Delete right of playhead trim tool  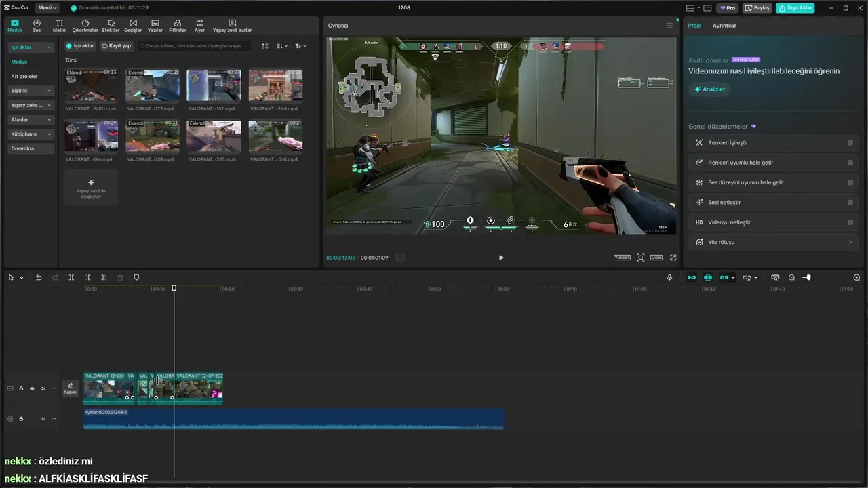(x=104, y=277)
